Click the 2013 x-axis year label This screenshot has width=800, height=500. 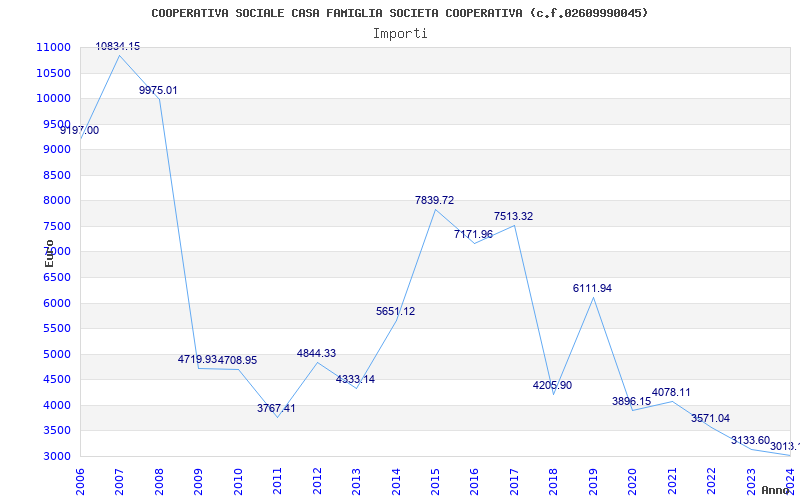(x=356, y=482)
